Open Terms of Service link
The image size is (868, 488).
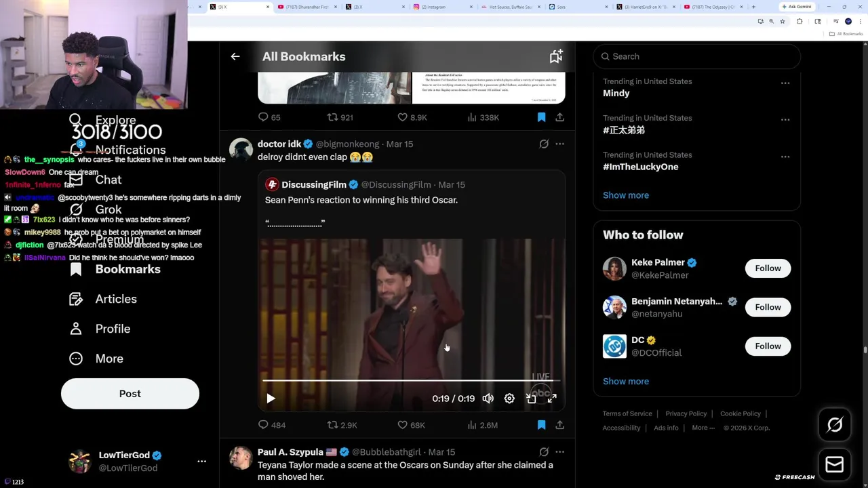(627, 413)
